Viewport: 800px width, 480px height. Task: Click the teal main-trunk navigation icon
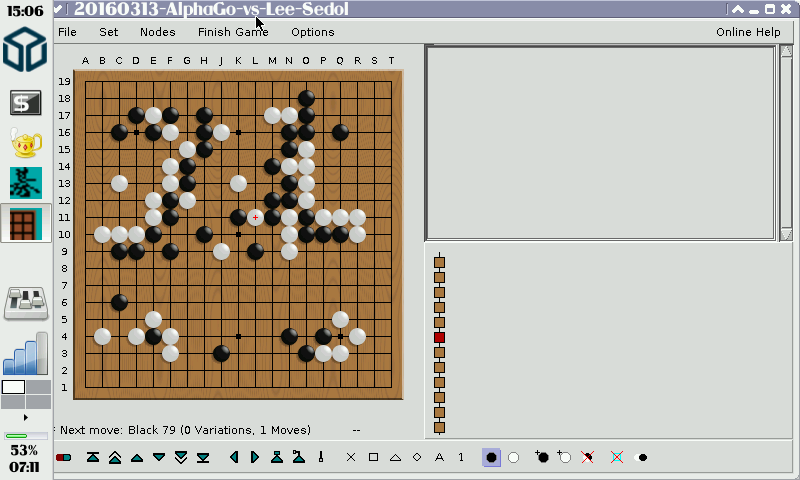[277, 457]
